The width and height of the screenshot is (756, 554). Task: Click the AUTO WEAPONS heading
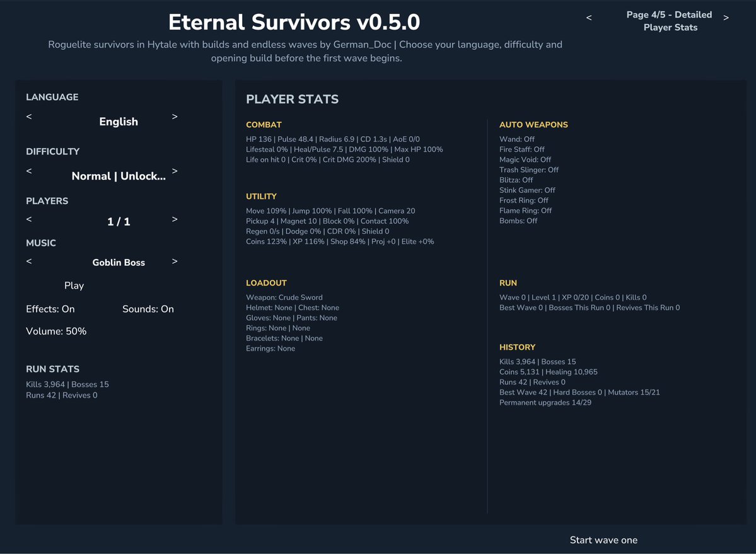pos(533,125)
